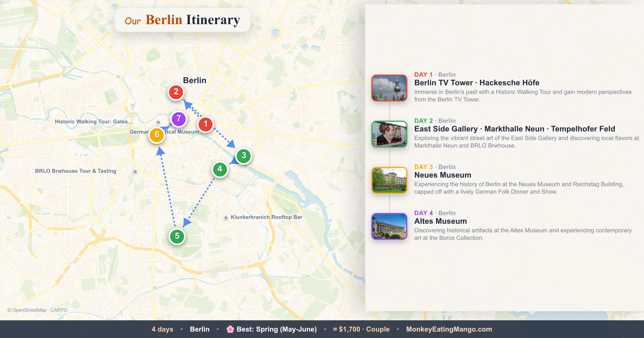
Task: Click red map marker number 1
Action: pos(206,124)
